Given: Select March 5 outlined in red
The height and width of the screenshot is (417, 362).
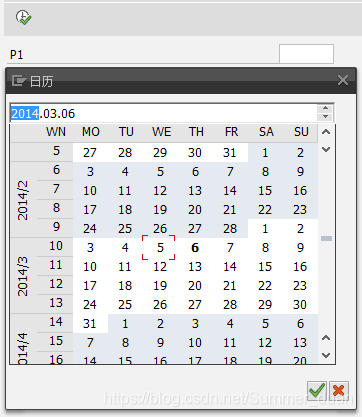Looking at the screenshot, I should click(159, 247).
